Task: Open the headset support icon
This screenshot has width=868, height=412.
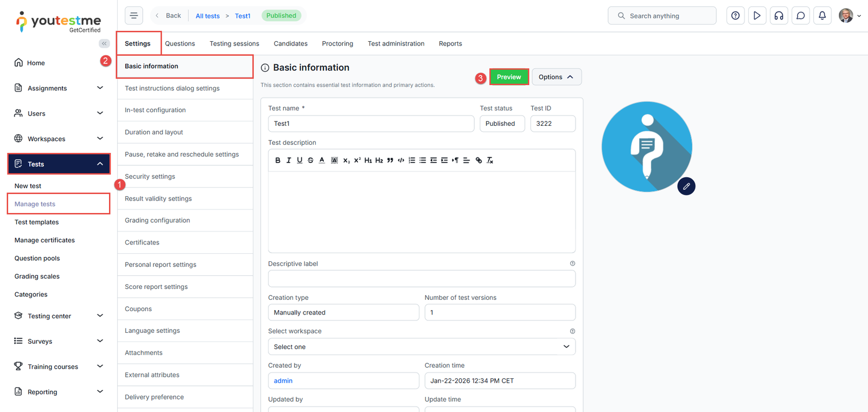Action: click(778, 16)
